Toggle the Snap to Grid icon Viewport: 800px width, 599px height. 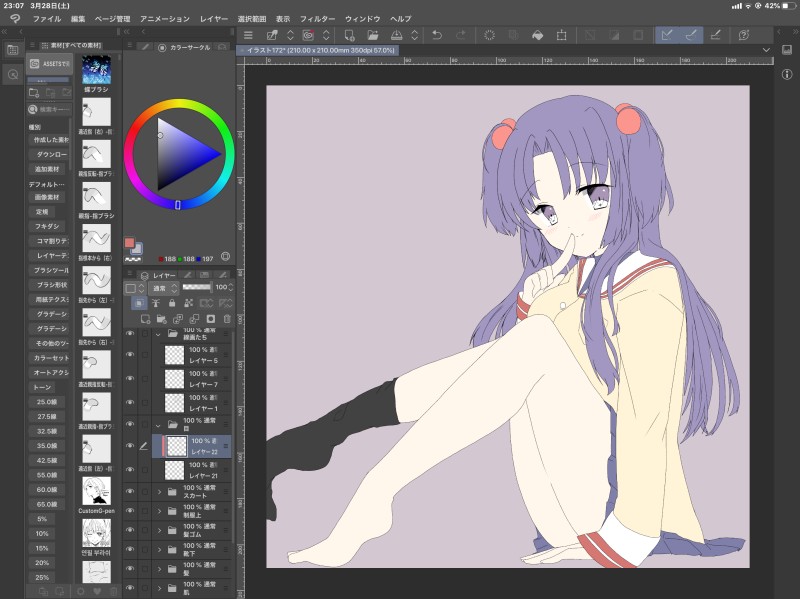coord(715,35)
